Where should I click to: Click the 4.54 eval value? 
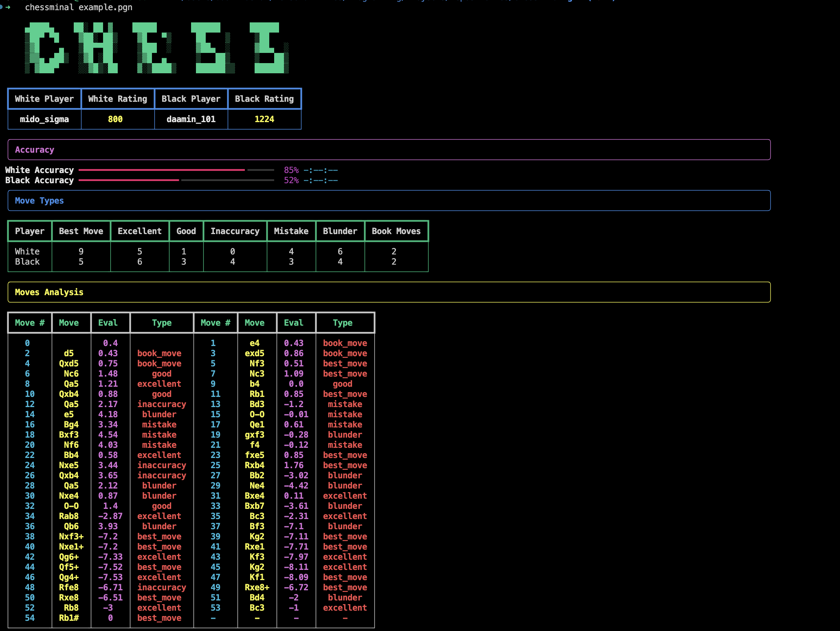(108, 435)
